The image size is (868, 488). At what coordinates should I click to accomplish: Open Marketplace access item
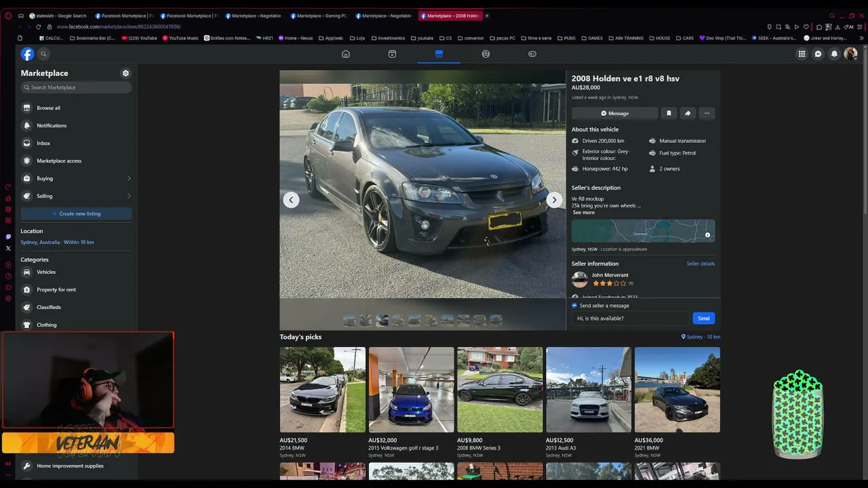pyautogui.click(x=76, y=161)
